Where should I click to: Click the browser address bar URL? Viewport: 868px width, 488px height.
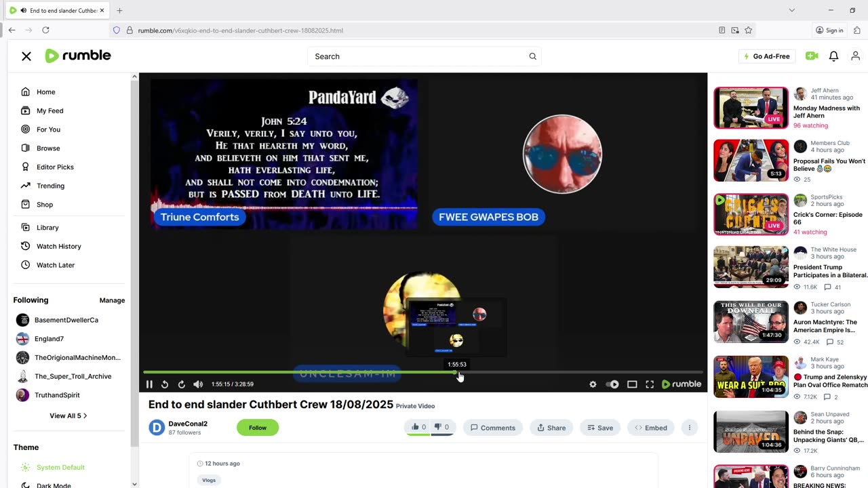(x=240, y=30)
